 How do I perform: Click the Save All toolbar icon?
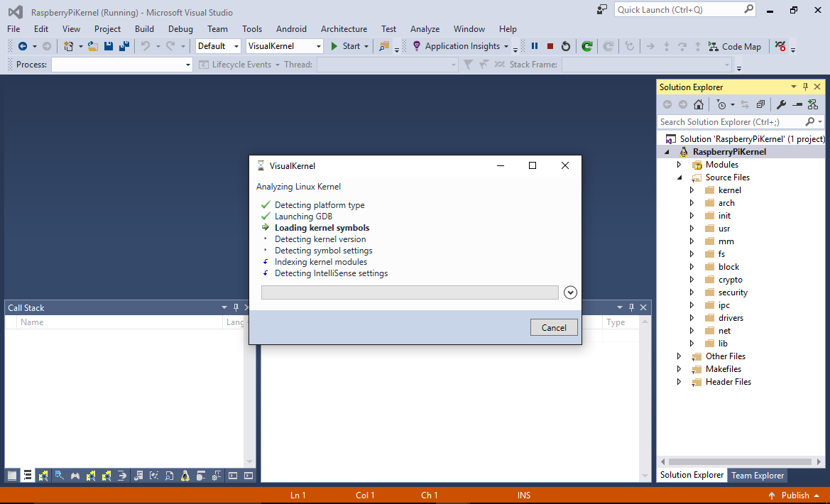pos(124,47)
